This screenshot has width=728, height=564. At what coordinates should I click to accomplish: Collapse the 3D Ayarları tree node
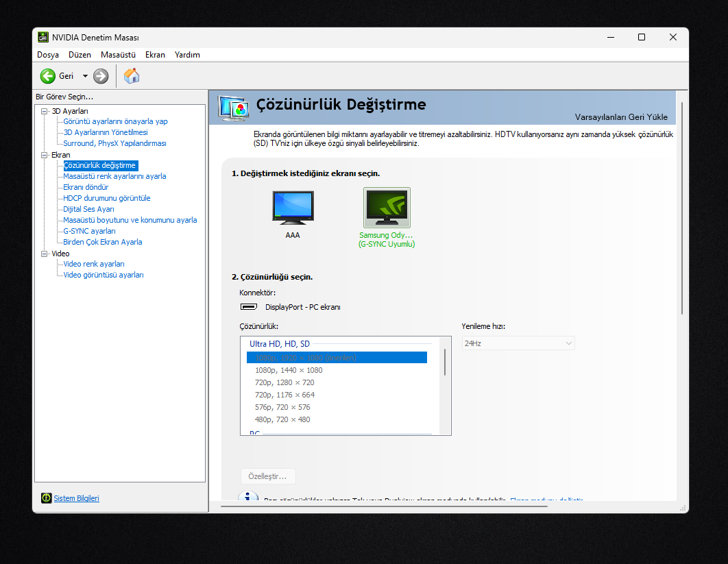point(44,112)
